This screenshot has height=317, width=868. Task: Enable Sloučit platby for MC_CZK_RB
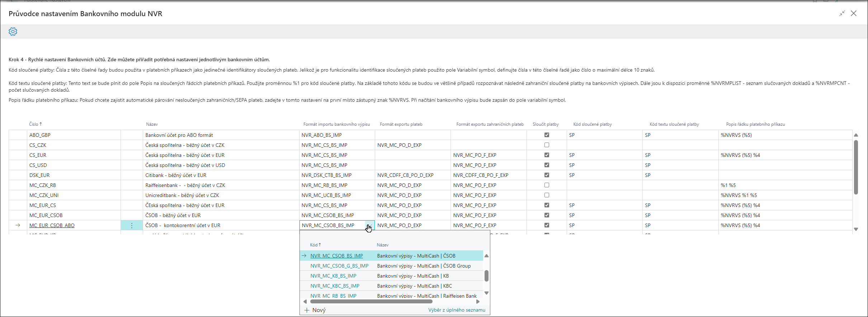(547, 185)
